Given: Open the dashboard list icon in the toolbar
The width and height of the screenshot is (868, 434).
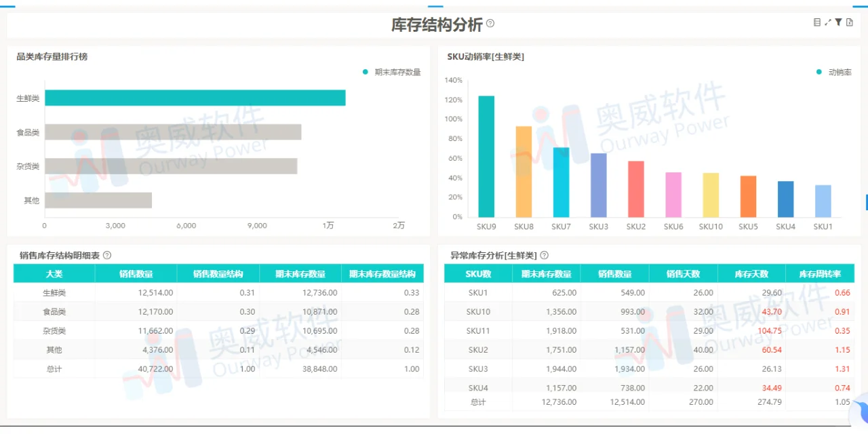Looking at the screenshot, I should [x=817, y=22].
